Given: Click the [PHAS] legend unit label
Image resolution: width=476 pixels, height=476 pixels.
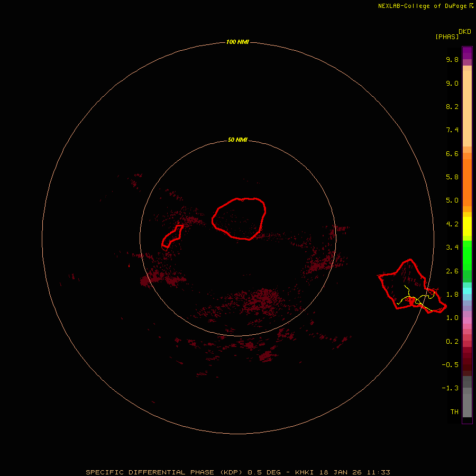Looking at the screenshot, I should 447,36.
